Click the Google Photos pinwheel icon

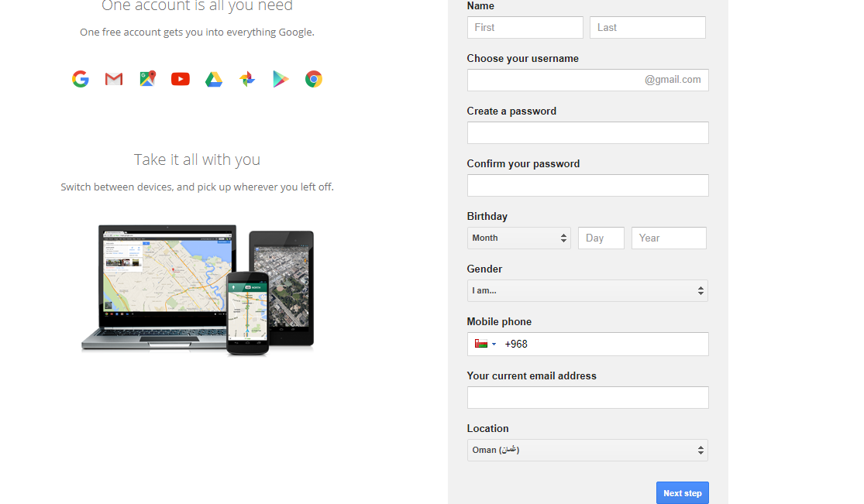tap(247, 79)
